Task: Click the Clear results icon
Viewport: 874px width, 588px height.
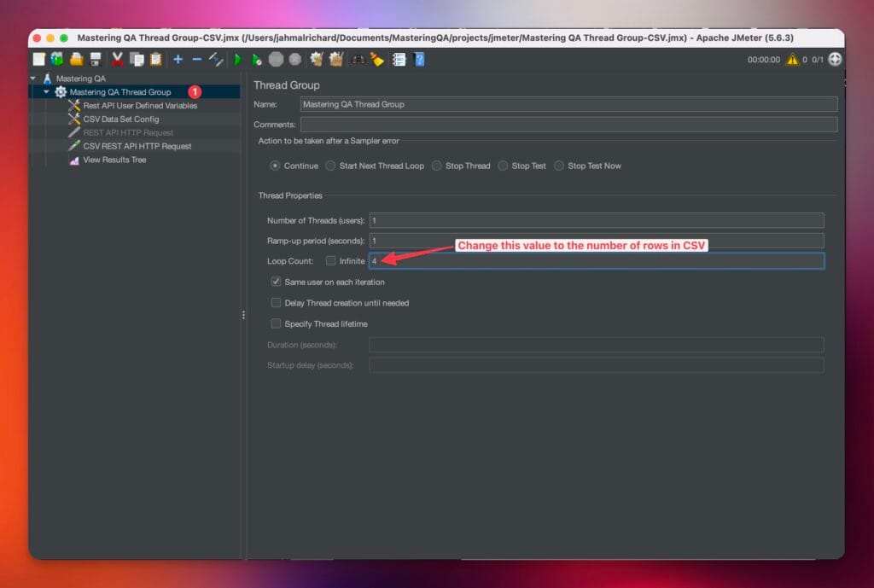Action: point(317,59)
